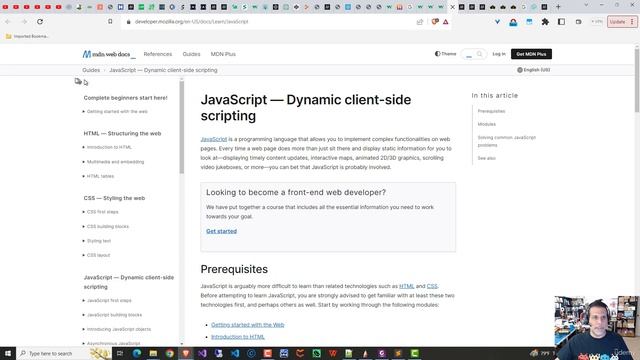Select HTML tables in sidebar
The image size is (640, 360).
100,176
